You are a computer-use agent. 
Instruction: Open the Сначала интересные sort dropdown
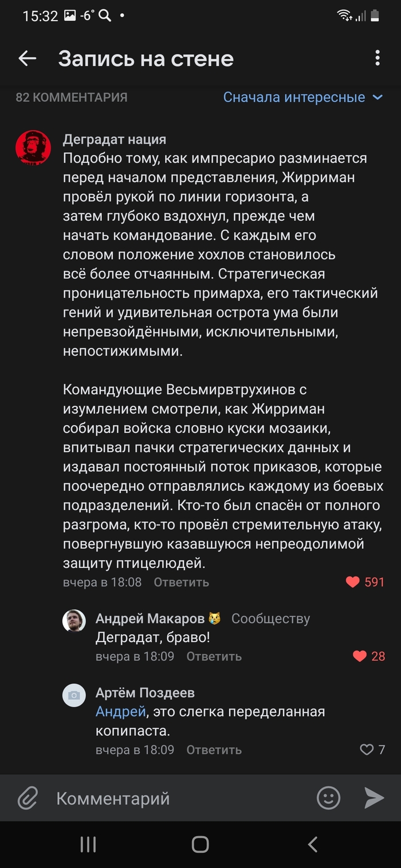[302, 97]
